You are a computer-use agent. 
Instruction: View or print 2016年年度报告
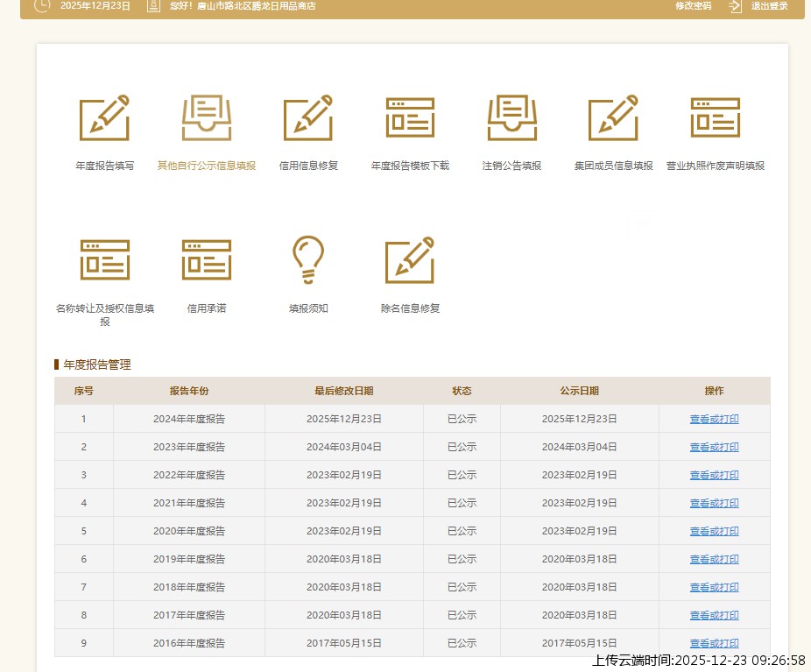tap(714, 643)
